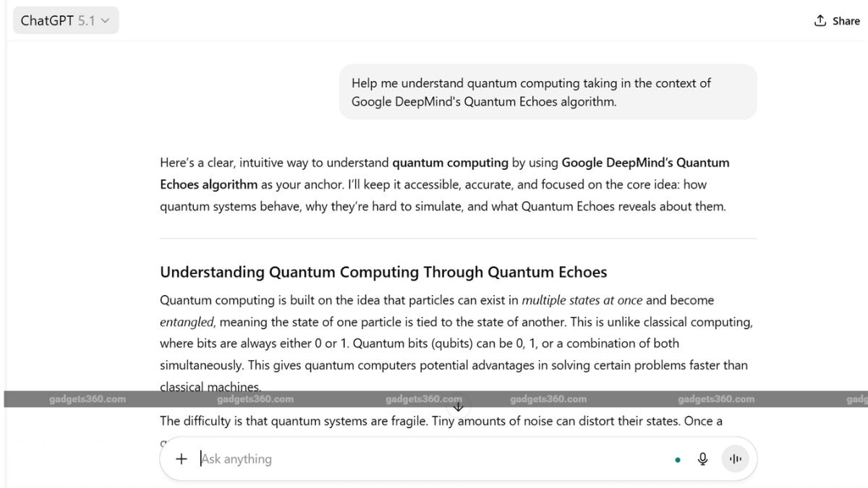The image size is (868, 488).
Task: Click the italic word entangled
Action: (x=187, y=322)
